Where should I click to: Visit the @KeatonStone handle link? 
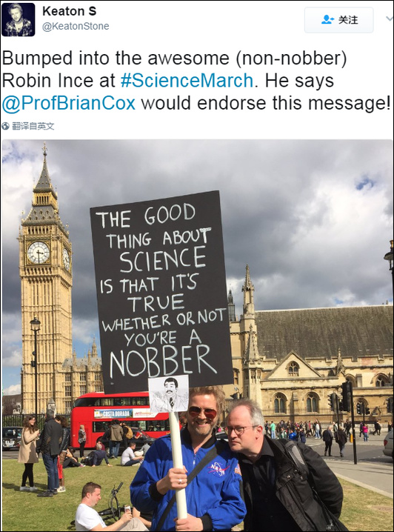point(76,26)
